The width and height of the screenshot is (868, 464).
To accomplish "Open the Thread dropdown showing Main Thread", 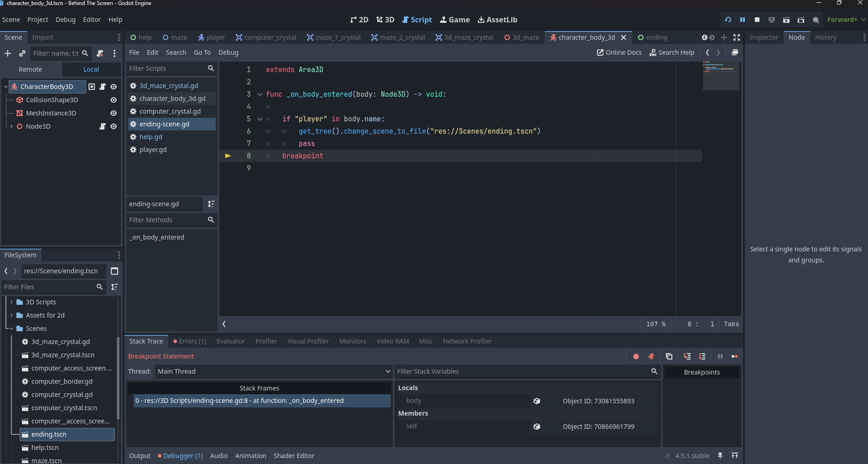I will [x=273, y=371].
